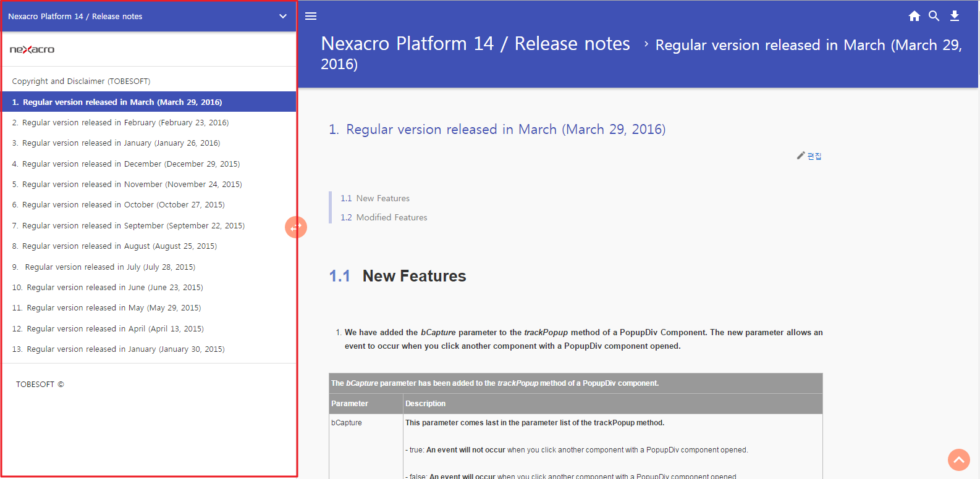Open October 27, 2015 release notes

coord(119,204)
